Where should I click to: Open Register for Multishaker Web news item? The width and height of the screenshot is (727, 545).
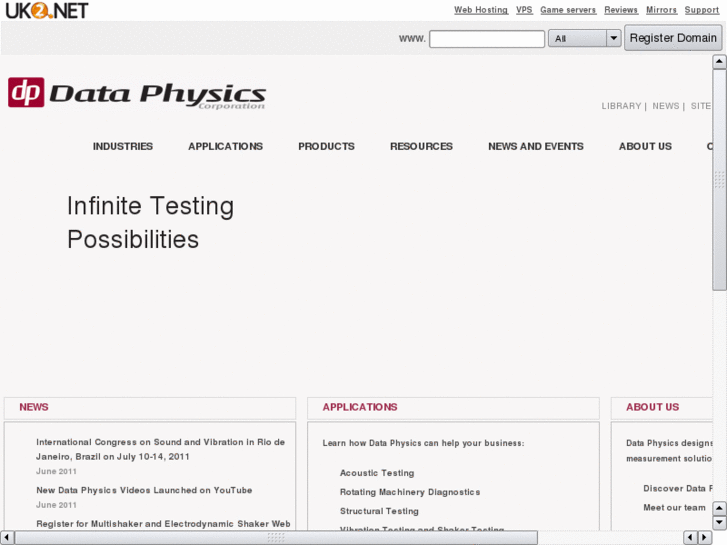tap(163, 524)
